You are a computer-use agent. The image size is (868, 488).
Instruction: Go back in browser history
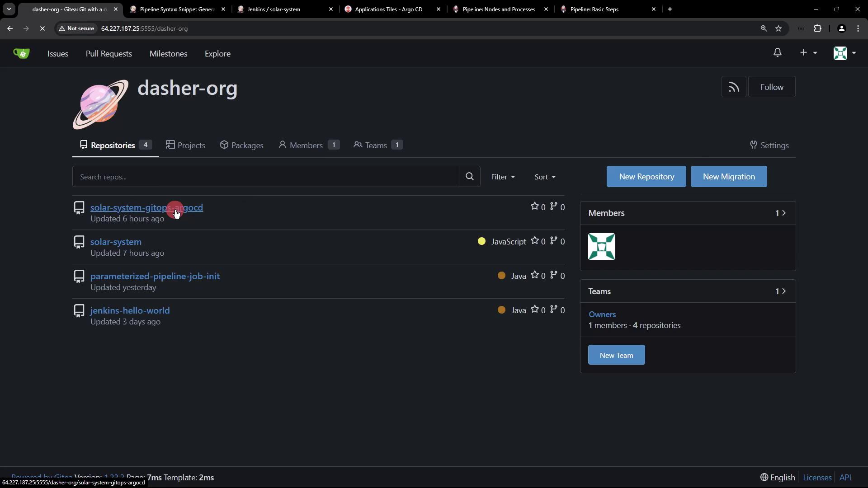tap(10, 28)
